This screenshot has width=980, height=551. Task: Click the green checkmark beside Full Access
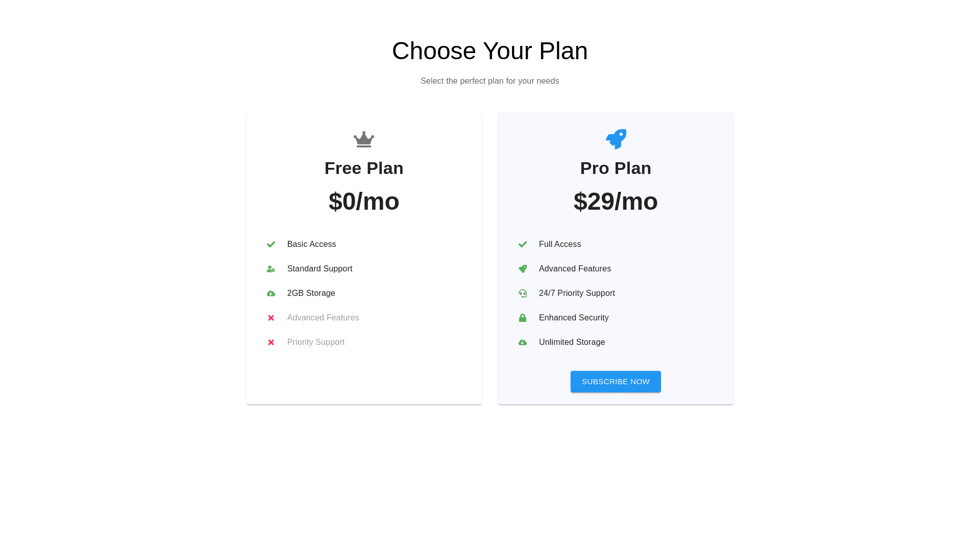[x=523, y=244]
